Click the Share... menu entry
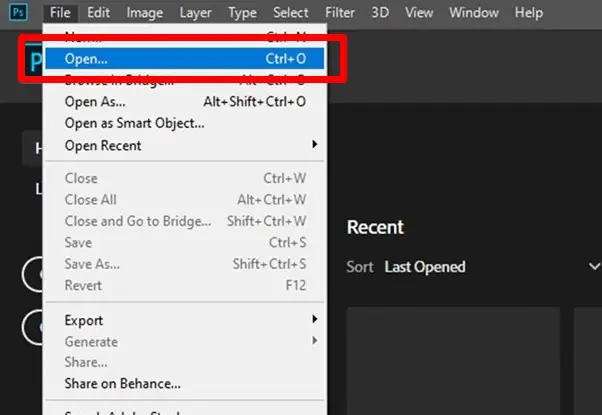The height and width of the screenshot is (415, 602). coord(185,362)
